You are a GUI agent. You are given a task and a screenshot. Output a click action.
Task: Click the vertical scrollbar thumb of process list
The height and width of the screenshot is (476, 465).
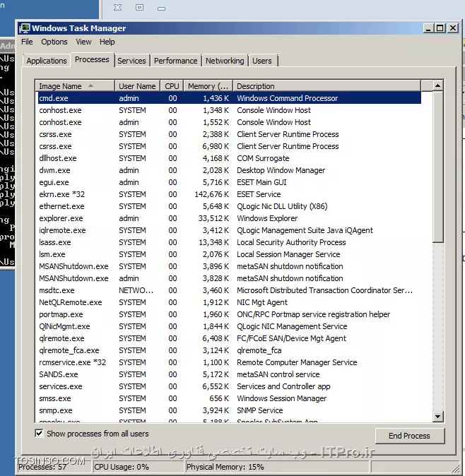437,167
